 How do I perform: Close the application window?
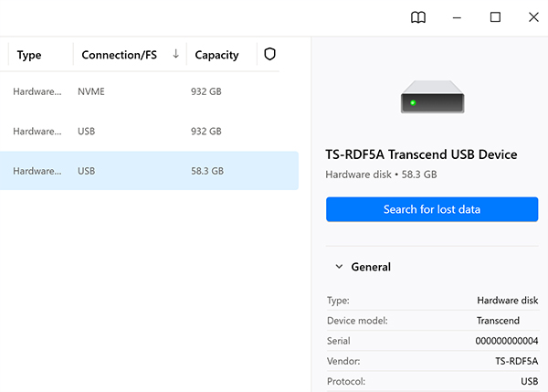[533, 17]
